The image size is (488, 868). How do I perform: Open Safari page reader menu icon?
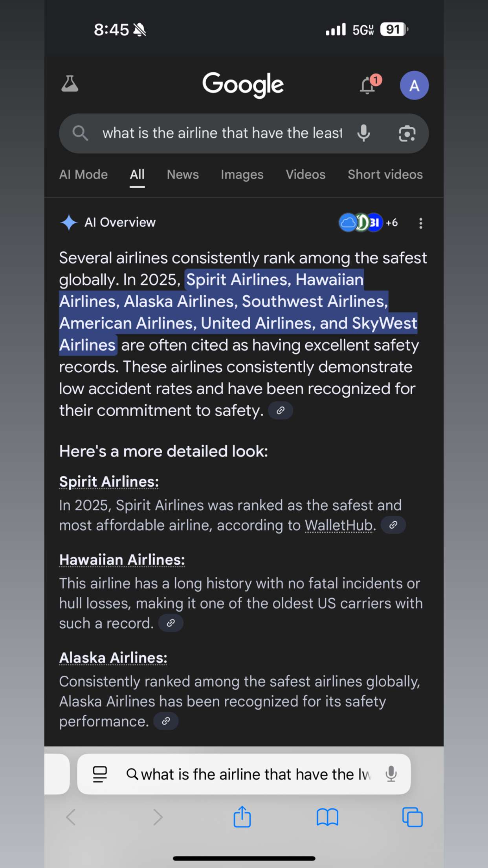click(x=100, y=774)
